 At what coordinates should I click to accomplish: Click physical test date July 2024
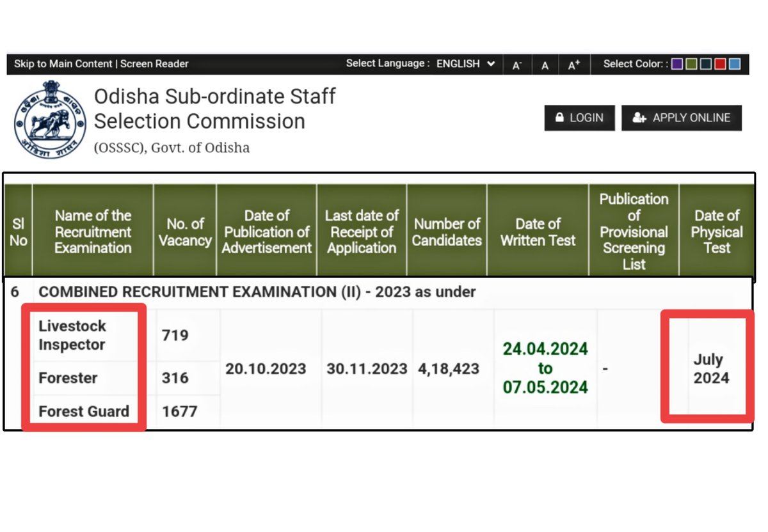pyautogui.click(x=711, y=369)
